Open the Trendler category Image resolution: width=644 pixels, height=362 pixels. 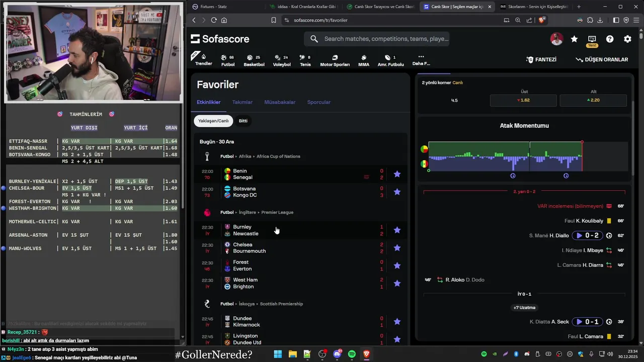(x=203, y=59)
